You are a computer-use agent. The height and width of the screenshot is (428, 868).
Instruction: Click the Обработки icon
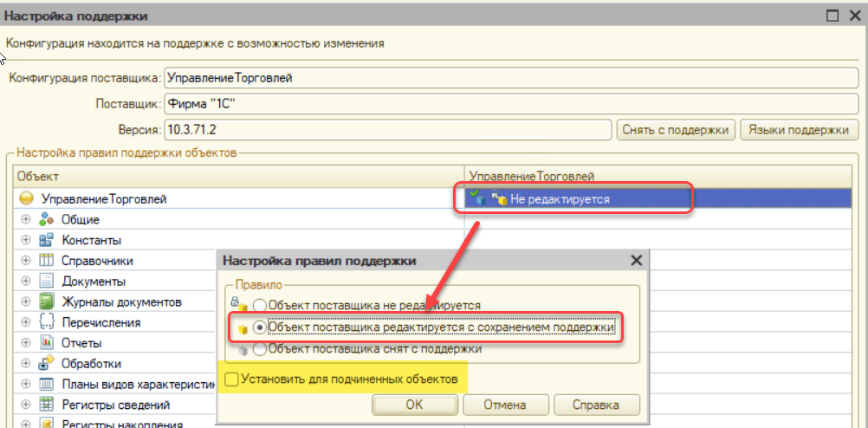pyautogui.click(x=46, y=363)
